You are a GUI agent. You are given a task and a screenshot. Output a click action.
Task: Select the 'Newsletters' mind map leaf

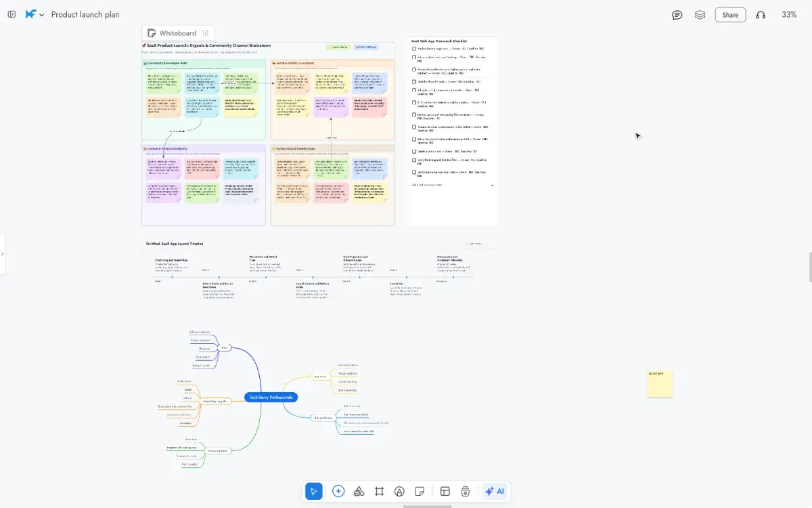185,423
